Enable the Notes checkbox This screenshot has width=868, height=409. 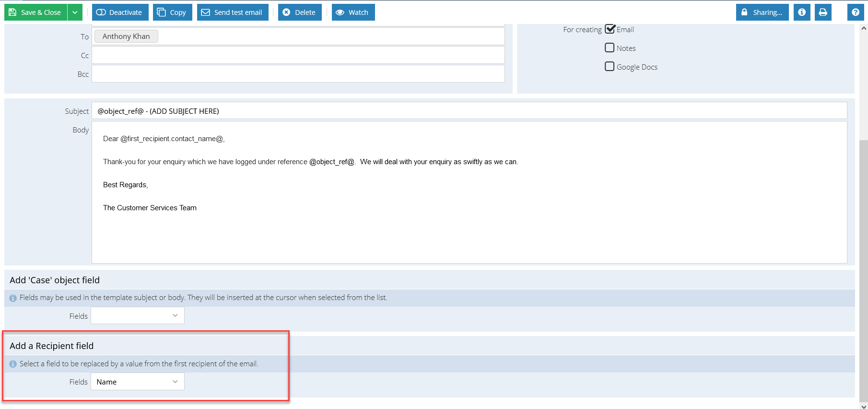coord(610,48)
